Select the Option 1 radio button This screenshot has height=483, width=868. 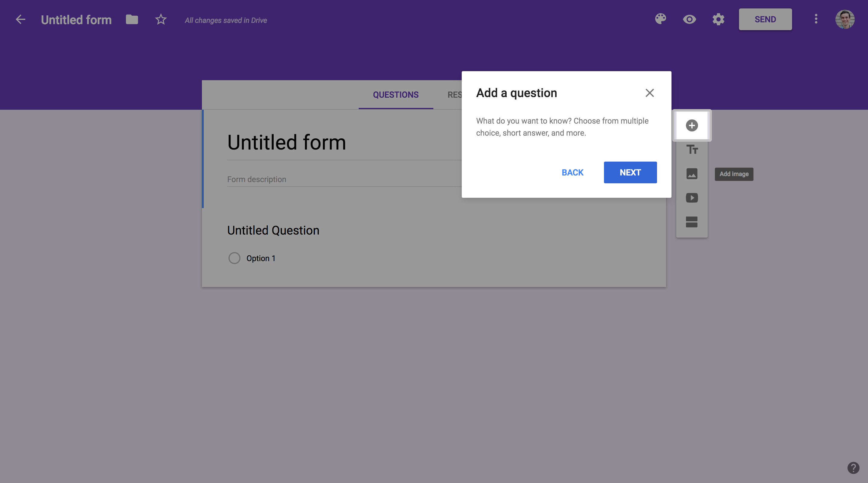coord(234,258)
